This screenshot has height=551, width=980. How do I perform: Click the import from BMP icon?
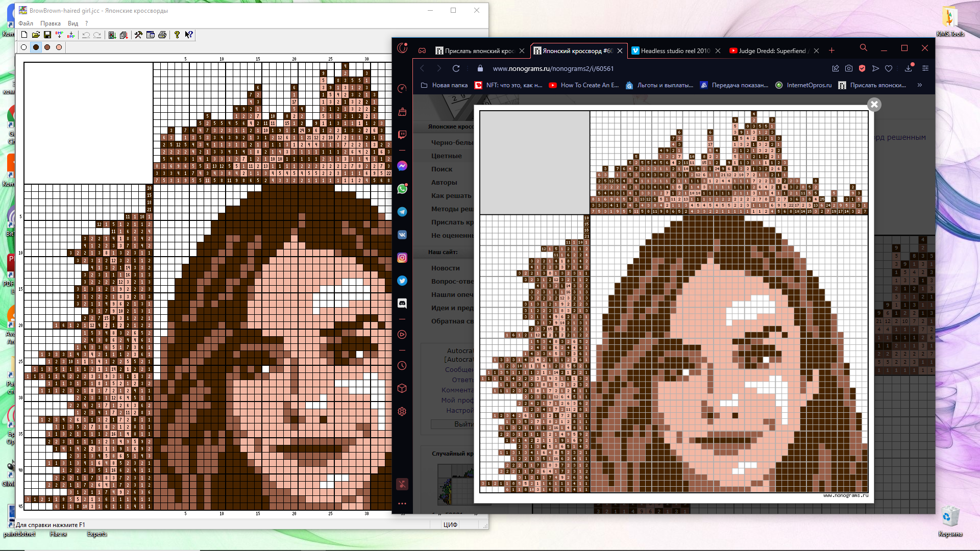coord(59,35)
